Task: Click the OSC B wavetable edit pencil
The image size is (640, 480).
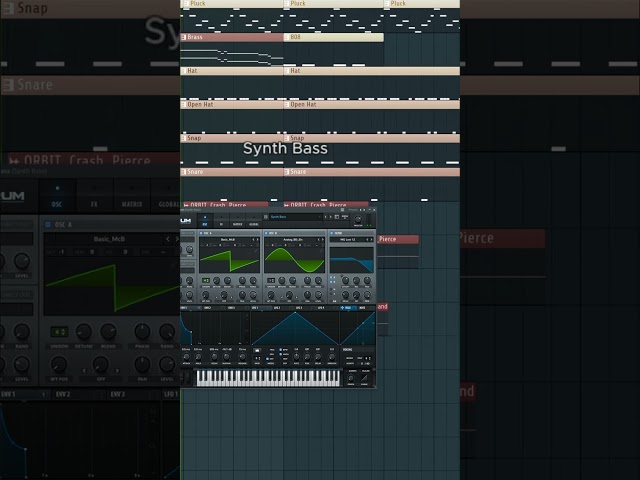Action: [x=321, y=251]
